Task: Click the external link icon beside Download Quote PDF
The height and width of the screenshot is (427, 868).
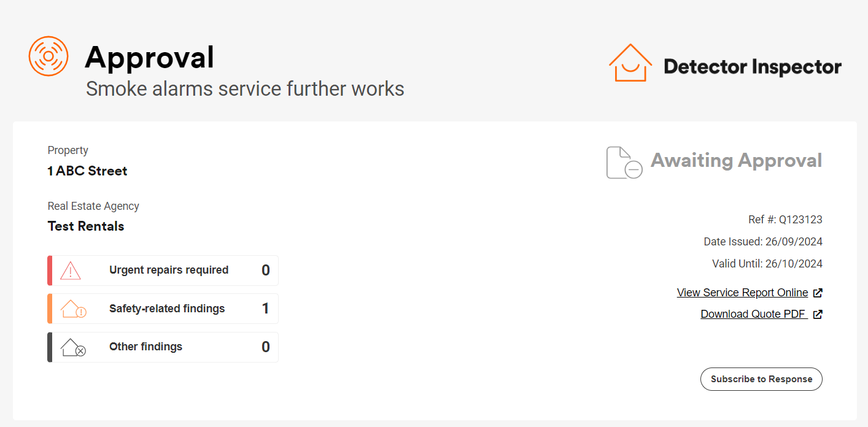Action: [818, 314]
